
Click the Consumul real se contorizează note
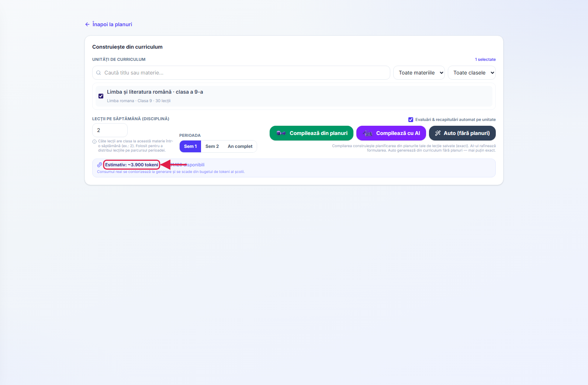point(171,172)
